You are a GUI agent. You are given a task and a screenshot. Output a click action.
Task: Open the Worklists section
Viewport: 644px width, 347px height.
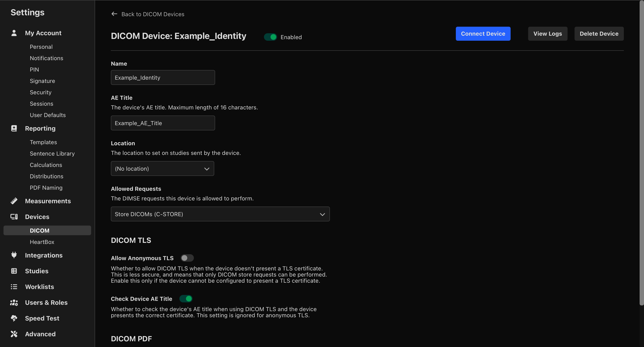tap(39, 287)
